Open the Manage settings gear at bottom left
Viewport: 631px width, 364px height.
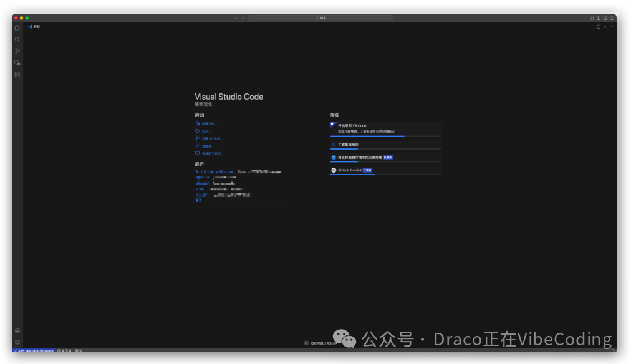click(x=17, y=342)
